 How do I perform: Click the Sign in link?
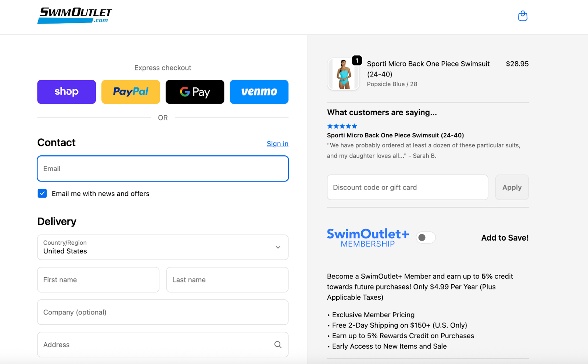coord(277,144)
